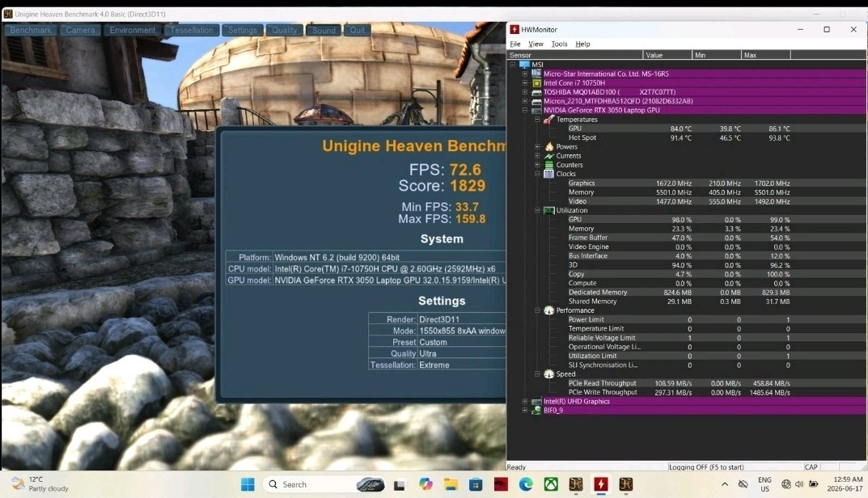Show hidden system tray icons chevron
The image size is (868, 498).
(725, 484)
